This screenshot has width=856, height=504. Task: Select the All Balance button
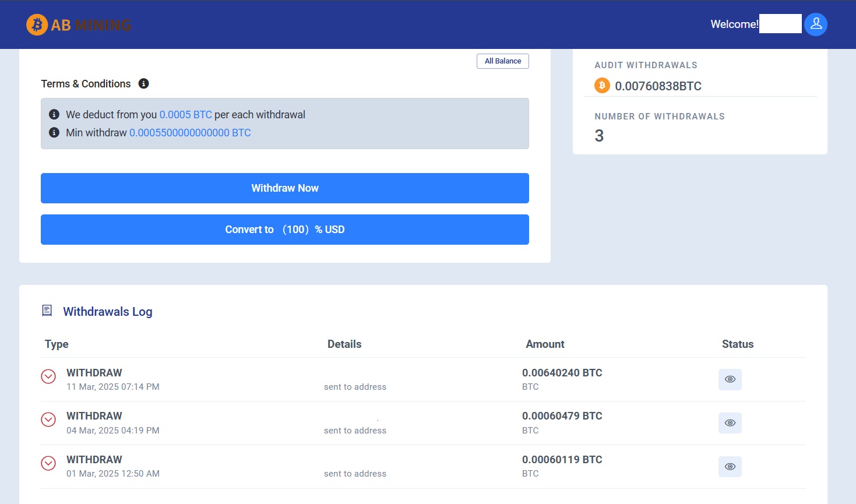[502, 61]
